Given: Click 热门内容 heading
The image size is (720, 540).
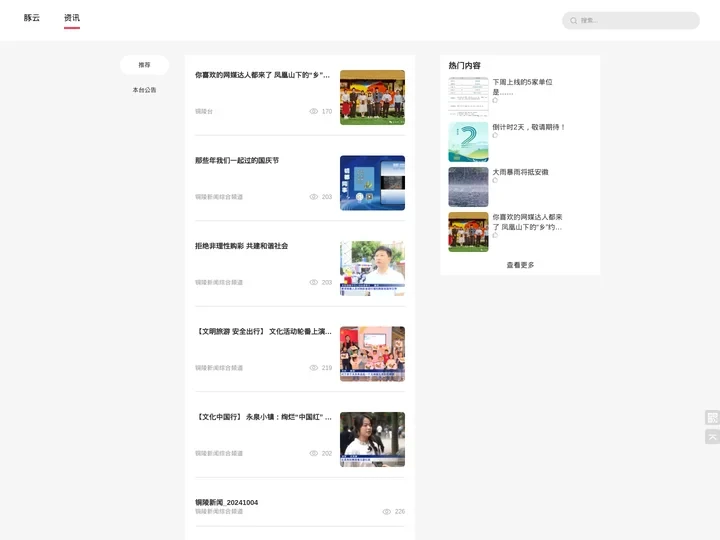Looking at the screenshot, I should [464, 66].
